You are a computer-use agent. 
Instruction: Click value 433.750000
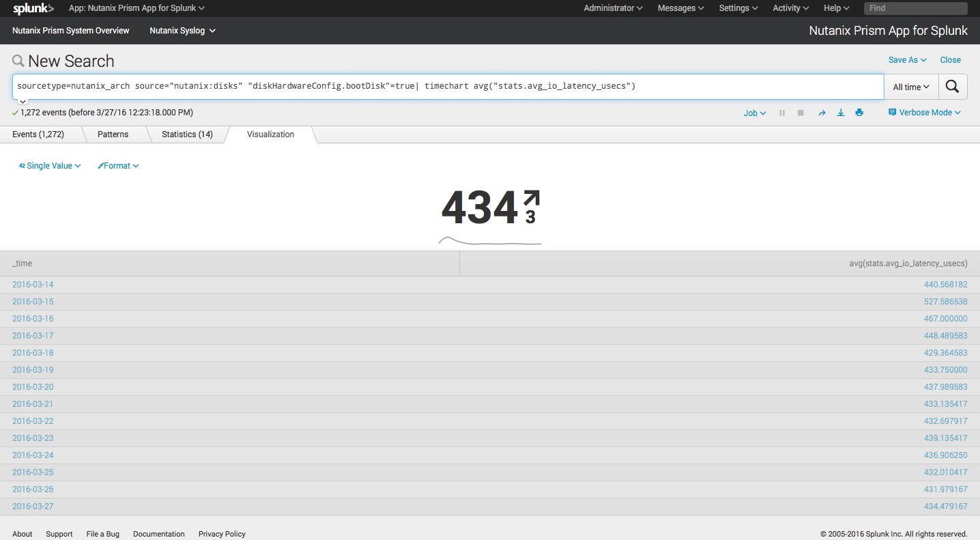946,370
